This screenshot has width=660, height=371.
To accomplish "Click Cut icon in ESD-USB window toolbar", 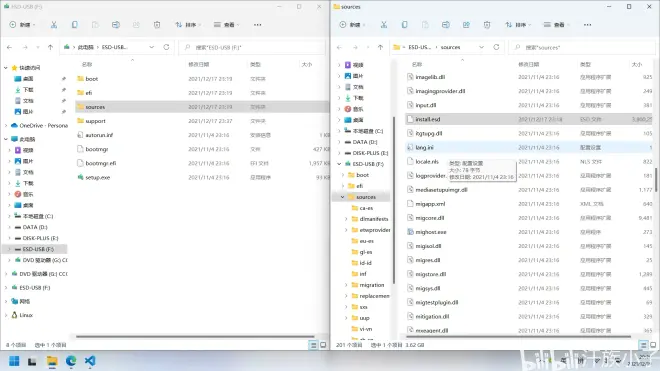I will 54,25.
